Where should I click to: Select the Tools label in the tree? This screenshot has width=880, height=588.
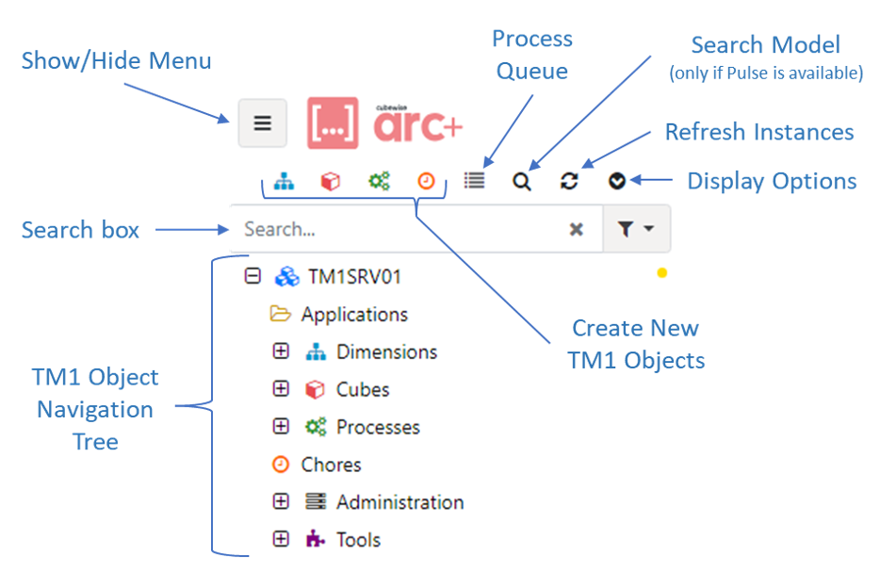[x=359, y=540]
